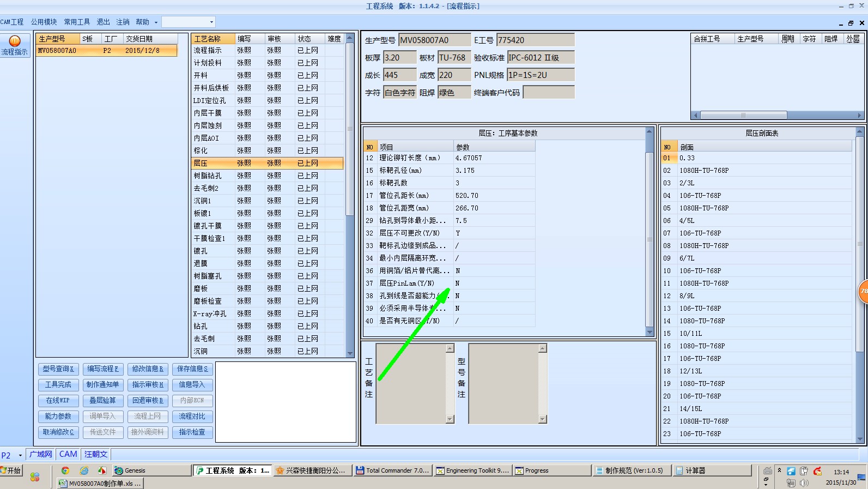Click the 退出 menu item
The image size is (868, 489).
[x=103, y=22]
